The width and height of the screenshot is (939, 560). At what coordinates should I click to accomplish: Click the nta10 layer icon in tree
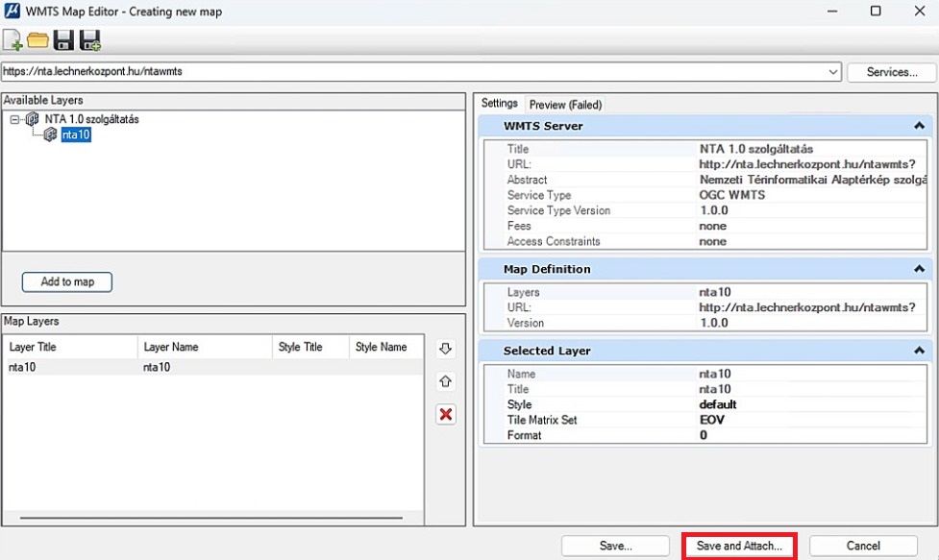(50, 134)
